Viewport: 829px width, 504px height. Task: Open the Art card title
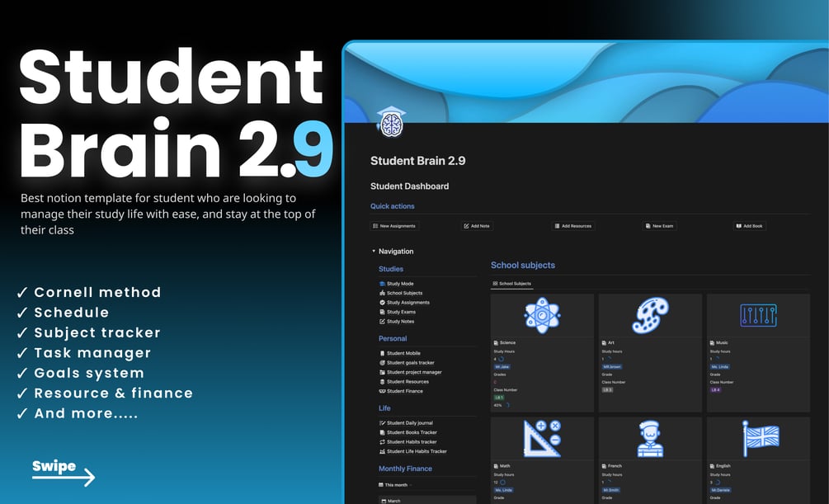pyautogui.click(x=611, y=342)
